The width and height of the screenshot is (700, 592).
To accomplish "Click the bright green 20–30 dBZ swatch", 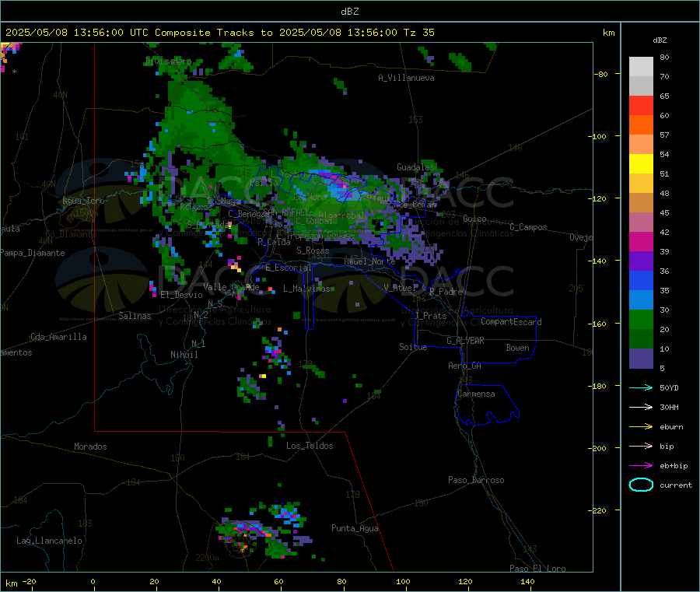I will click(641, 319).
